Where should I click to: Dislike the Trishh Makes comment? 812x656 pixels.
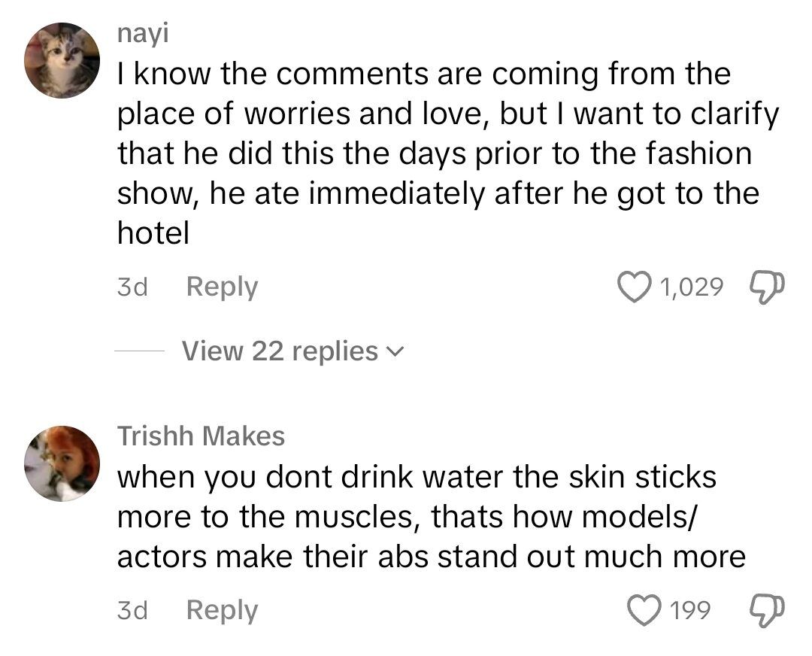tap(766, 610)
